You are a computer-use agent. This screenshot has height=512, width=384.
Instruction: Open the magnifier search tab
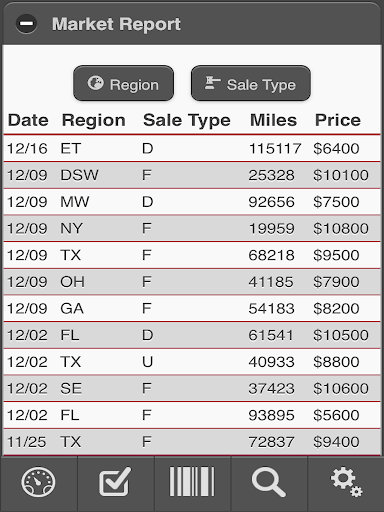[269, 483]
